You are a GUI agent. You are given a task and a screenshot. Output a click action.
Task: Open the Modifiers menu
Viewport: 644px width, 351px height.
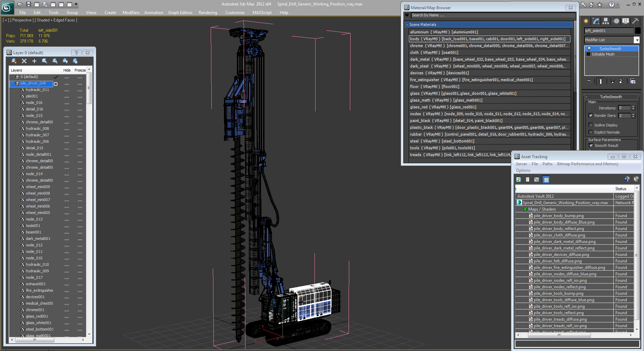pyautogui.click(x=131, y=13)
